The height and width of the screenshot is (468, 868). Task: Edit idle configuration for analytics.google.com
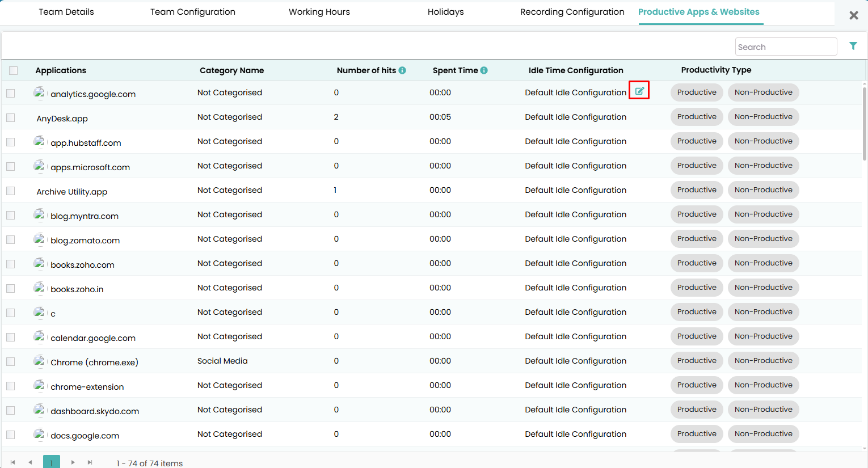click(639, 91)
